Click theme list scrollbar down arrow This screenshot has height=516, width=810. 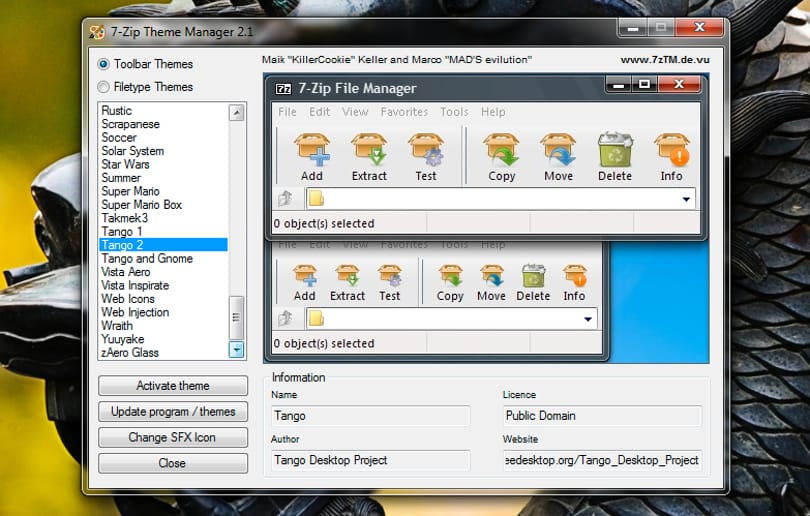(236, 350)
